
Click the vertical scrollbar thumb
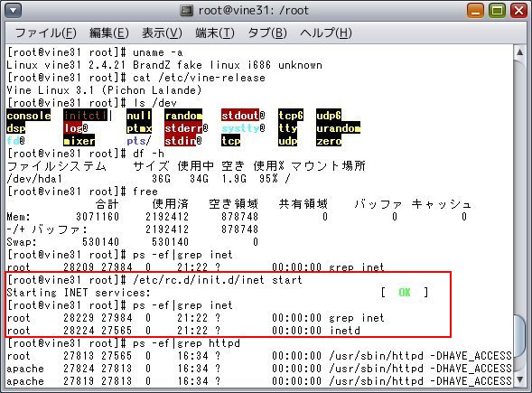(x=519, y=344)
